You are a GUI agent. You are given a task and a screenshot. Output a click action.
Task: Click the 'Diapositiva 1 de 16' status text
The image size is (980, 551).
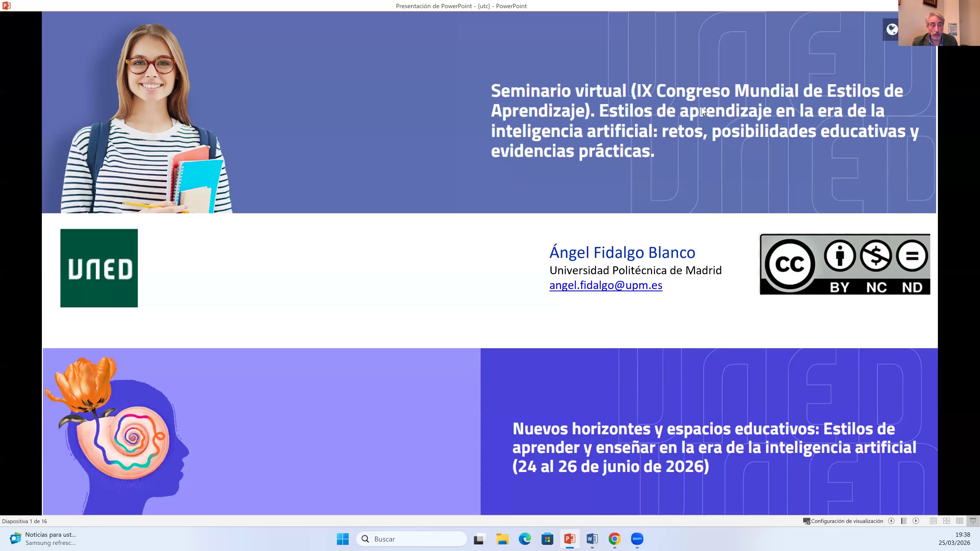(24, 521)
